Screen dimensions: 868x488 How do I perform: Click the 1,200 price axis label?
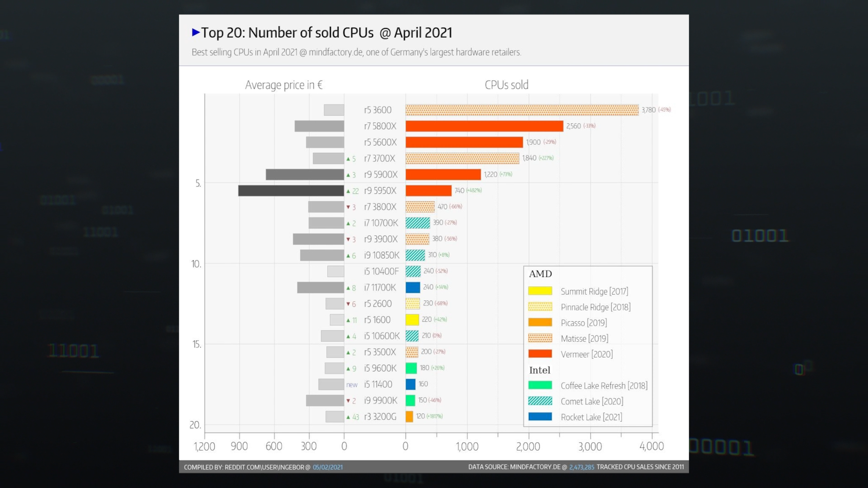click(204, 446)
